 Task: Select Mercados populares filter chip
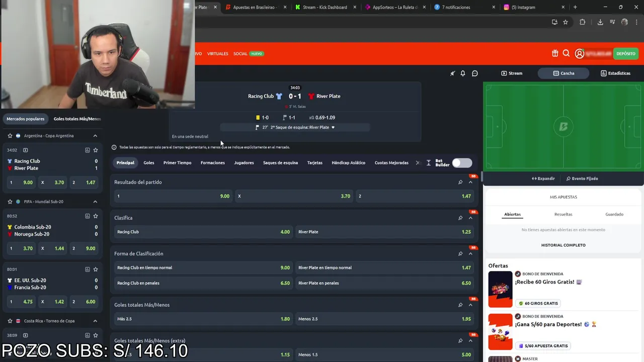26,119
